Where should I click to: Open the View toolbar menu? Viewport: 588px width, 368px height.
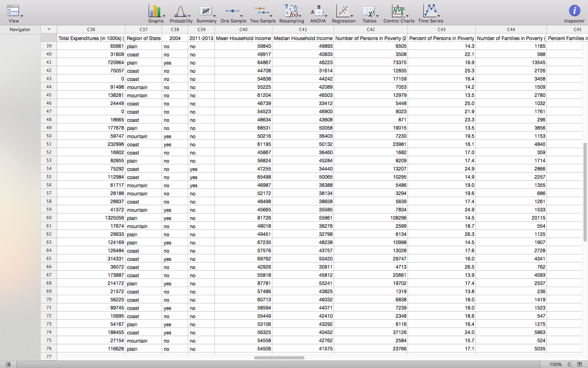point(14,13)
